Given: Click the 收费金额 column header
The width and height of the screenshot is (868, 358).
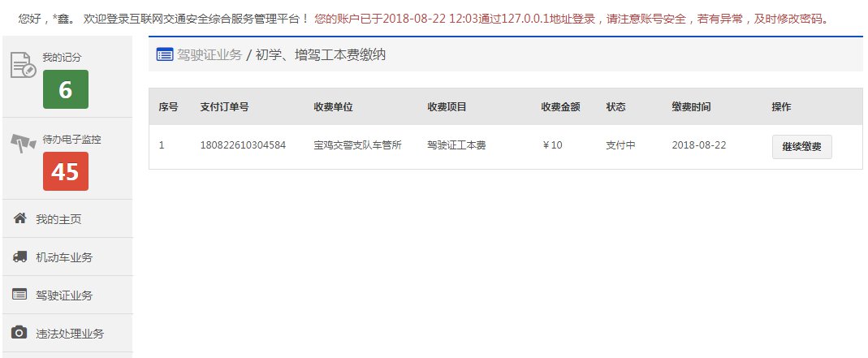Looking at the screenshot, I should pos(560,107).
